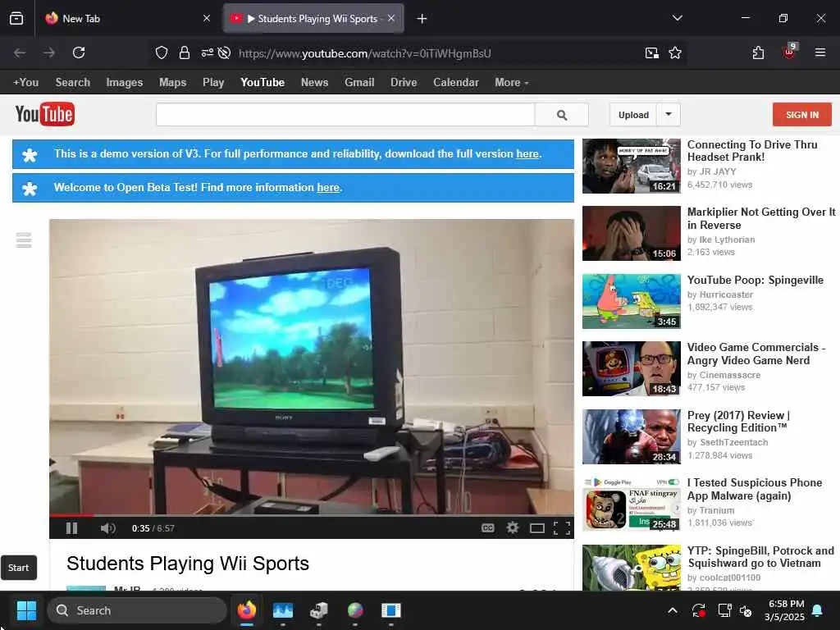The image size is (840, 630).
Task: Open News in the Google bar
Action: [x=314, y=83]
